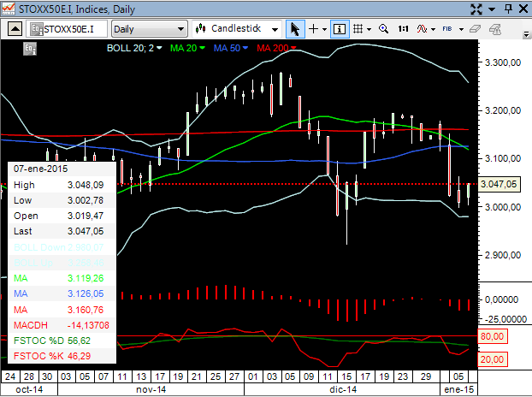532x397 pixels.
Task: Click the candlestick chart type icon
Action: (200, 28)
